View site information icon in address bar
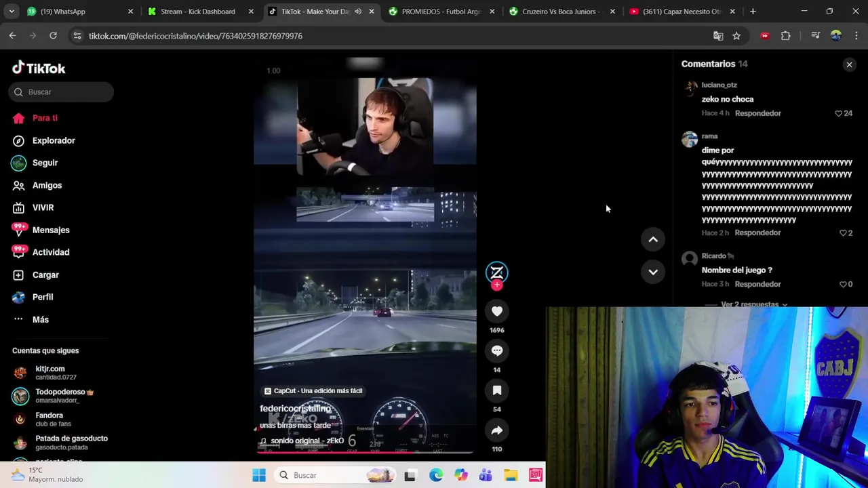The width and height of the screenshot is (868, 488). coord(77,36)
